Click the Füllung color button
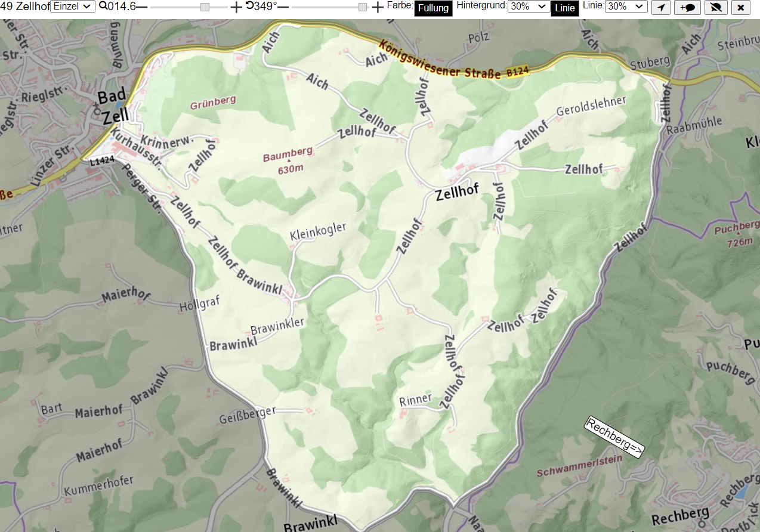 (x=433, y=8)
